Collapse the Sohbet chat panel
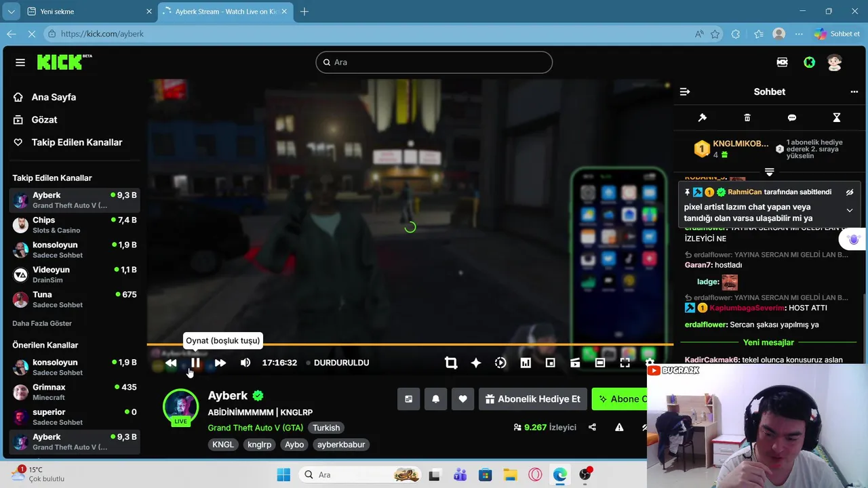The image size is (868, 488). 685,91
